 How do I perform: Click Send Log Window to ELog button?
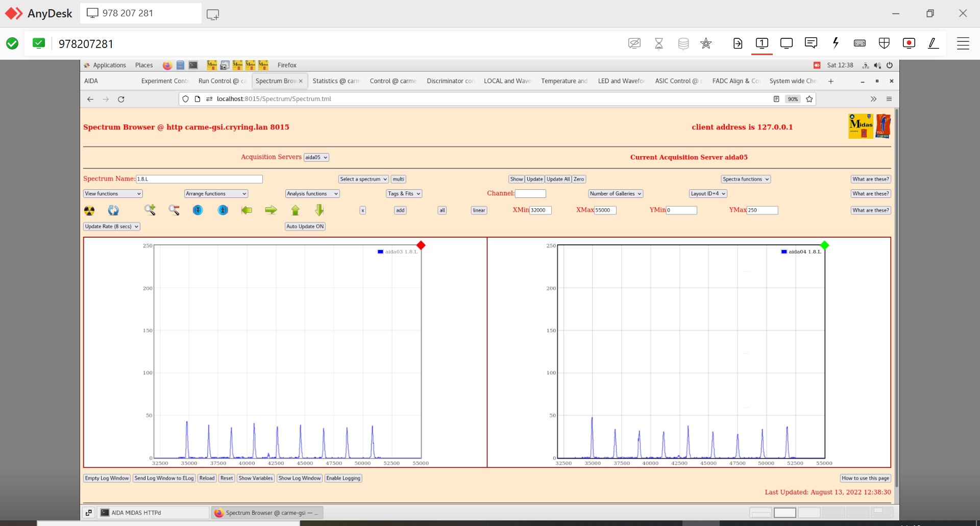click(x=164, y=478)
